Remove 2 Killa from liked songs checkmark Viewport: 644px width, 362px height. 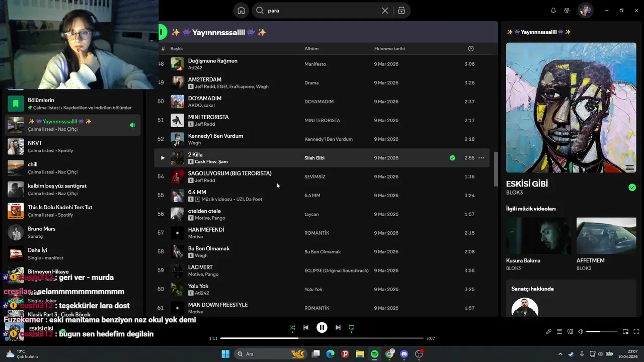(452, 158)
